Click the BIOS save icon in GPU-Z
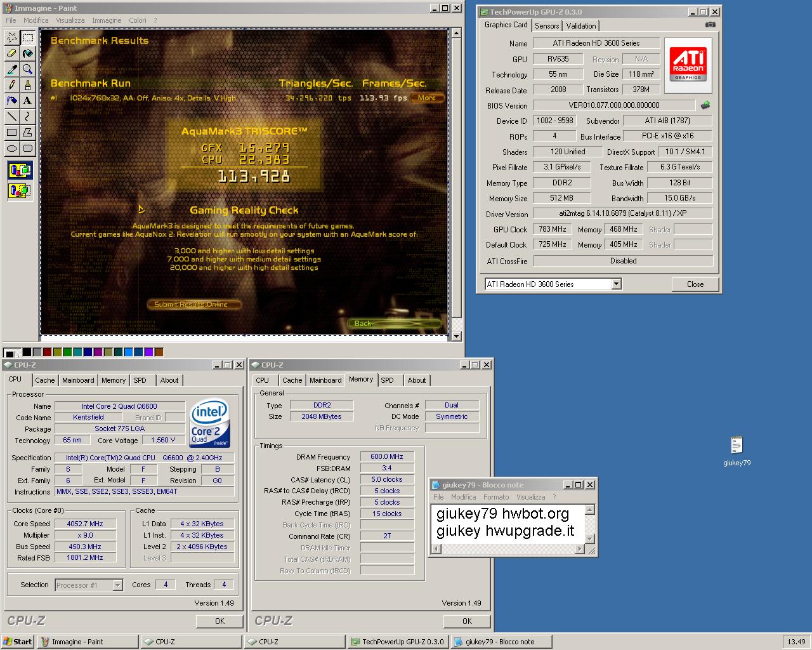 tap(705, 105)
